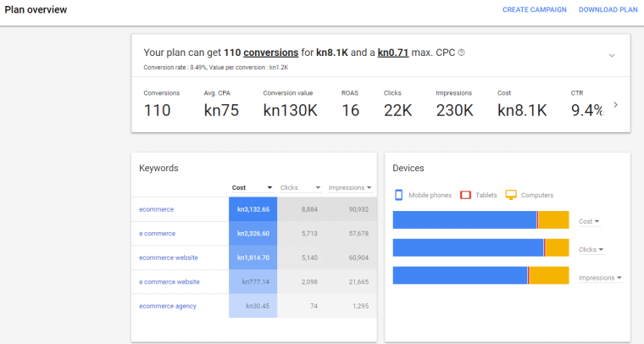Viewport: 644px width, 344px height.
Task: Click the kn777.14 cost cell
Action: pyautogui.click(x=253, y=282)
